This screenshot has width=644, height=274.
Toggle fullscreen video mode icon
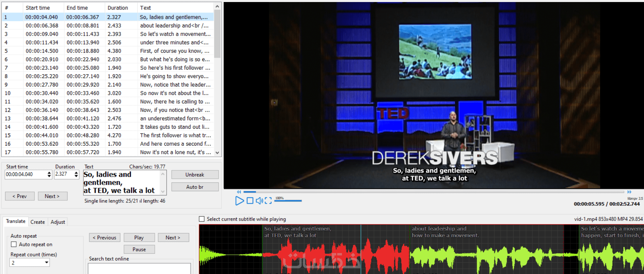tap(268, 201)
